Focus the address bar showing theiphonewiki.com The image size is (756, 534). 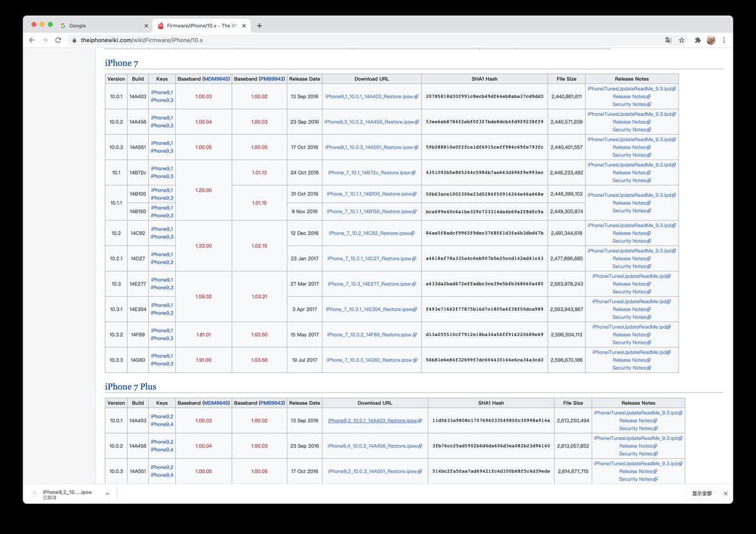tap(365, 40)
